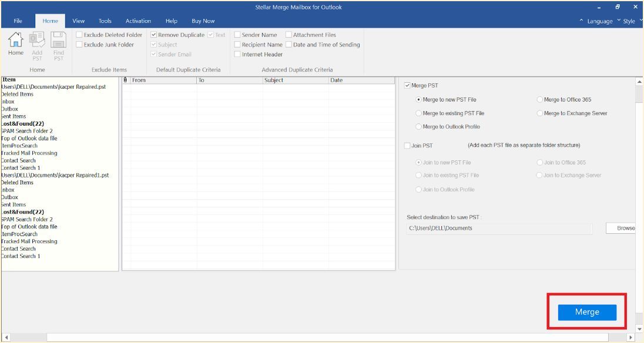Open the Buy Now tab
644x343 pixels.
coord(203,21)
